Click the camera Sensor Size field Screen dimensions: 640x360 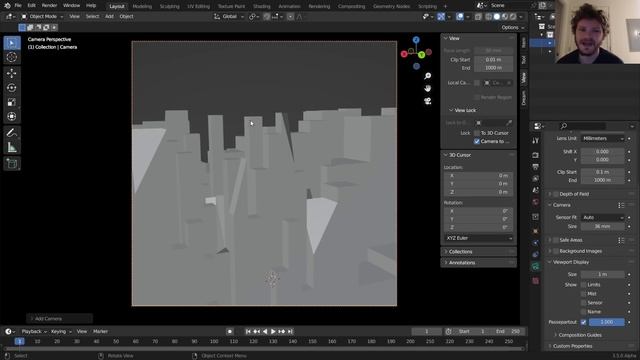click(x=603, y=226)
